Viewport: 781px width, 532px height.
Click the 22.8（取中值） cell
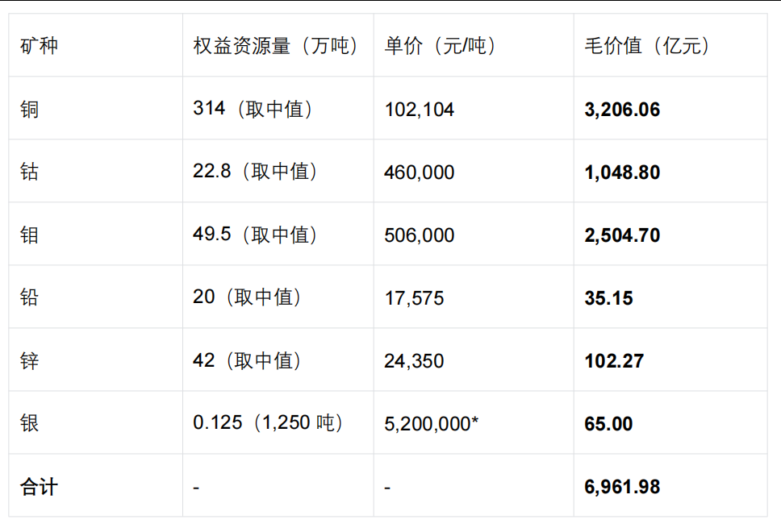(255, 172)
